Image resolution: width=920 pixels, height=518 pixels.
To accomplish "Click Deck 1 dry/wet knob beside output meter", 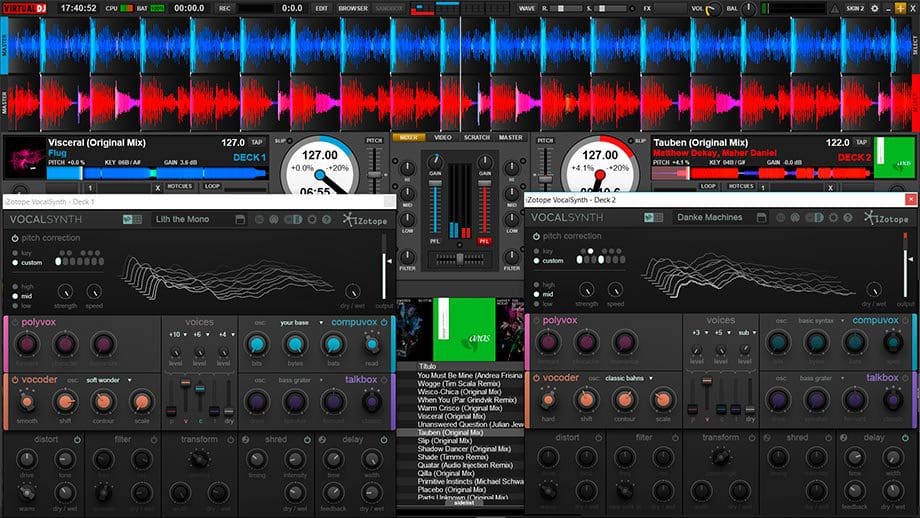I will [353, 291].
